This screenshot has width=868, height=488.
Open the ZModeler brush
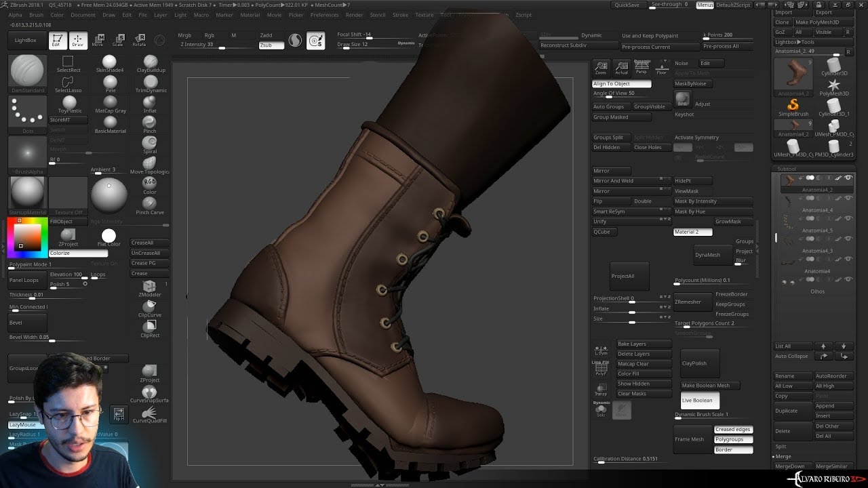(x=150, y=289)
